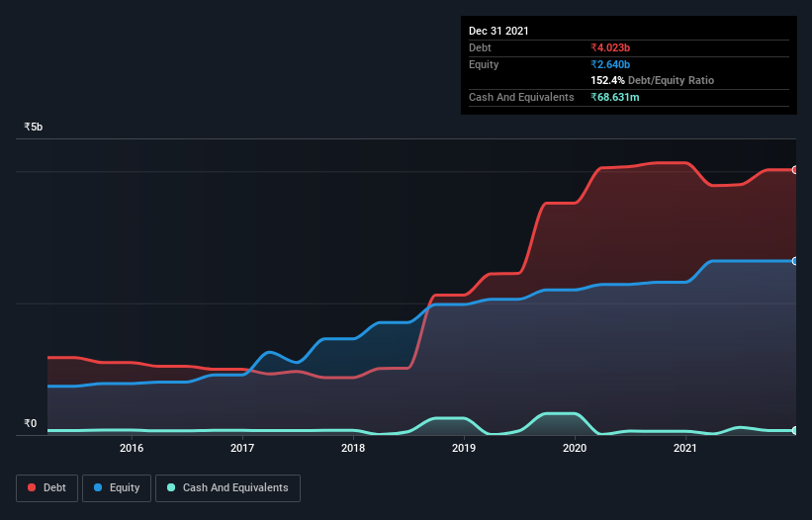The width and height of the screenshot is (812, 520).
Task: Click the Dec 31 2021 tooltip date
Action: (x=498, y=31)
